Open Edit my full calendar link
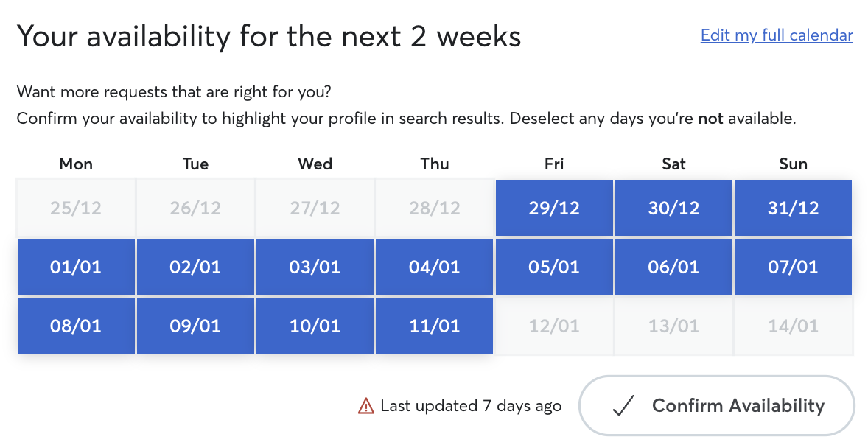 pos(777,35)
